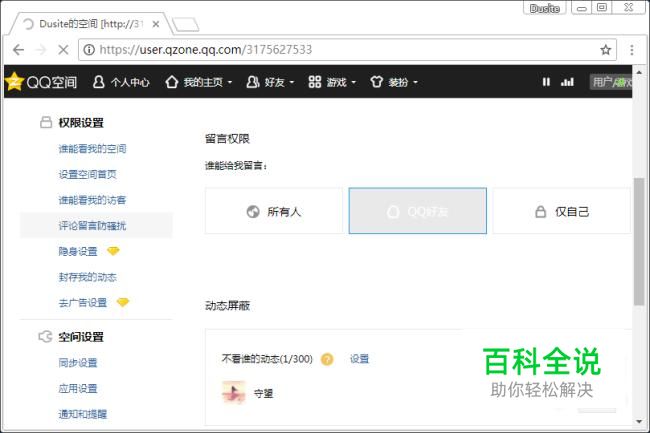Click the Dusite profile button in title bar
This screenshot has width=650, height=433.
coord(545,7)
